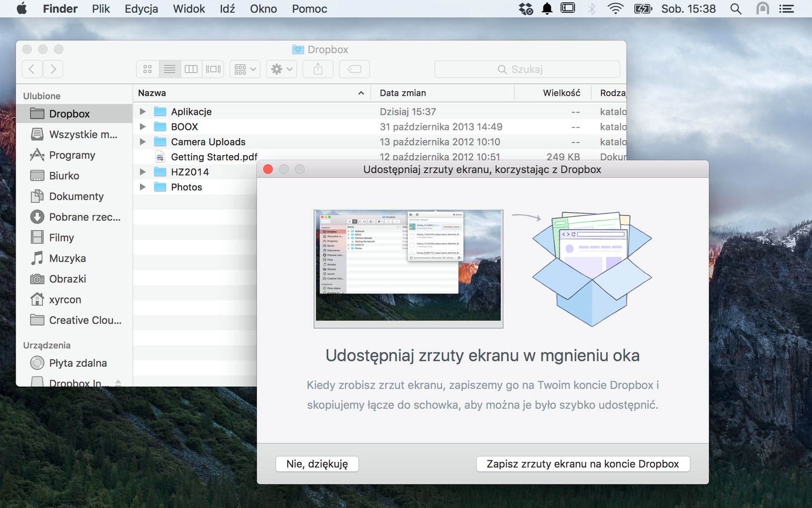Viewport: 812px width, 508px height.
Task: Select Dropbox in the Finder sidebar
Action: (74, 114)
